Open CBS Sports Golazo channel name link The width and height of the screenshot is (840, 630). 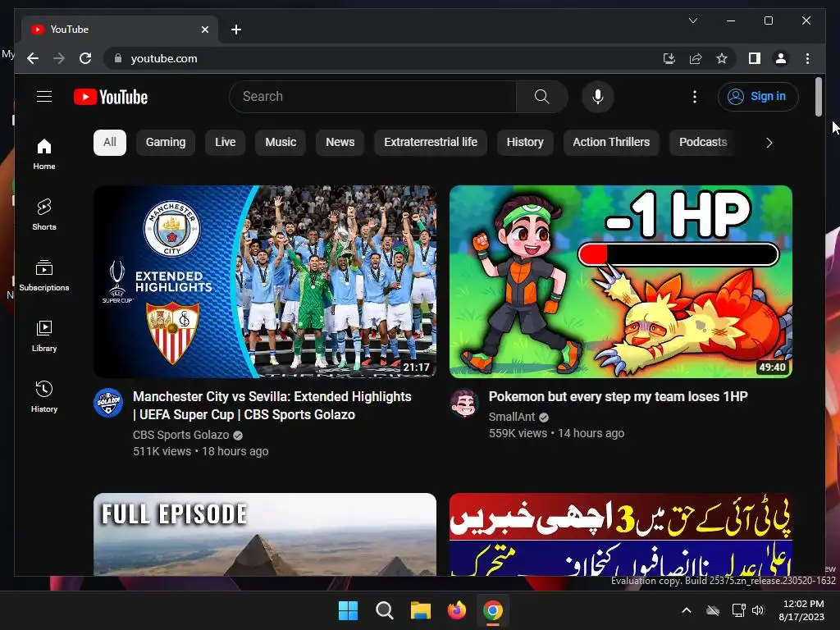[181, 435]
